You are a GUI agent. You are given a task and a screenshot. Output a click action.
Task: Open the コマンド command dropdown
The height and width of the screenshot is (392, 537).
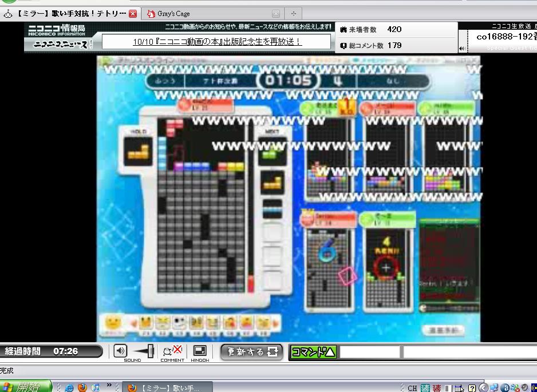click(313, 352)
